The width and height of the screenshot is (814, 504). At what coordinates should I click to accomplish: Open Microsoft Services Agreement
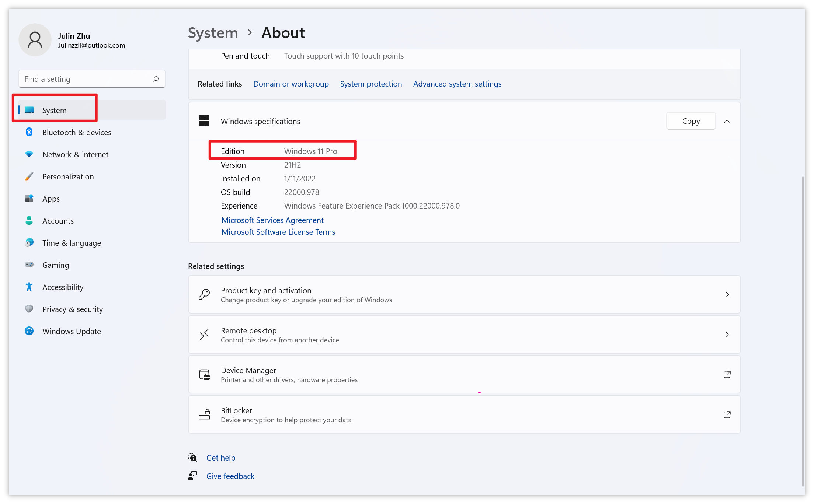tap(272, 220)
